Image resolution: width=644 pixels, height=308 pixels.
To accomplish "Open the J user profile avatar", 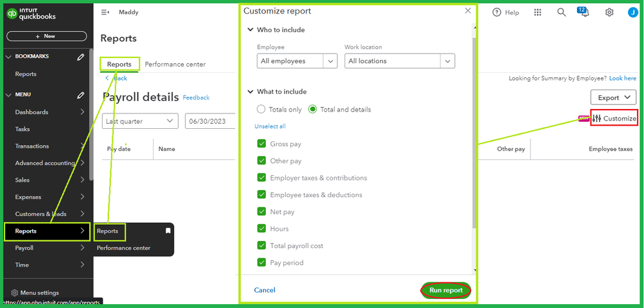I will tap(632, 13).
